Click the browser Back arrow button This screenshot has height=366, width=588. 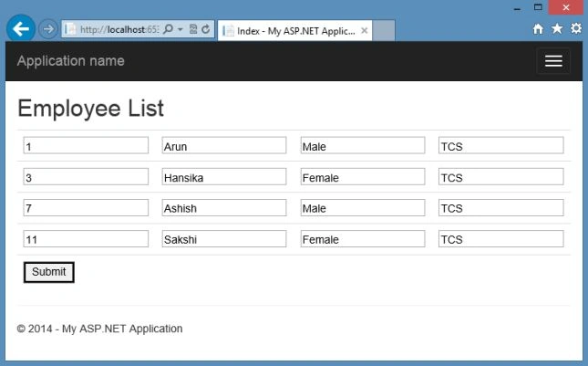21,28
